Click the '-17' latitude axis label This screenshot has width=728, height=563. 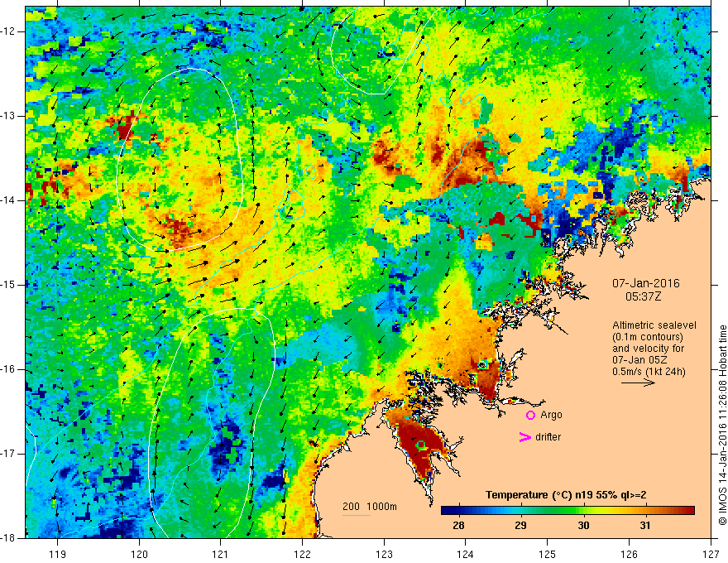point(8,454)
